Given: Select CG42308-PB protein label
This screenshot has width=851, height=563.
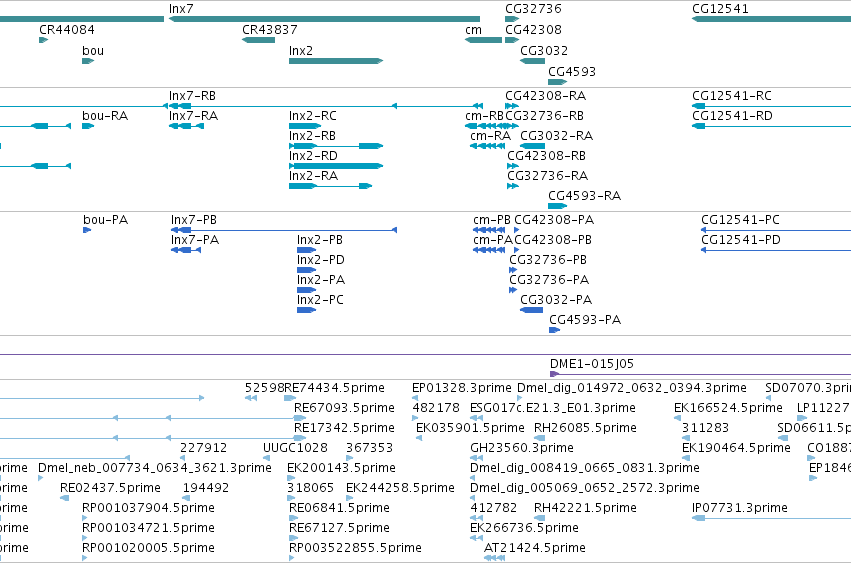Looking at the screenshot, I should tap(553, 240).
